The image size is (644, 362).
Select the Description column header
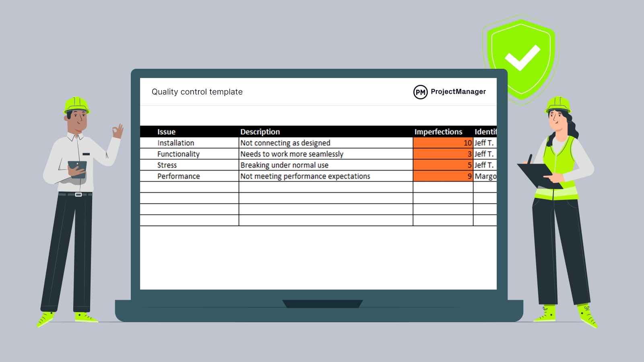260,132
